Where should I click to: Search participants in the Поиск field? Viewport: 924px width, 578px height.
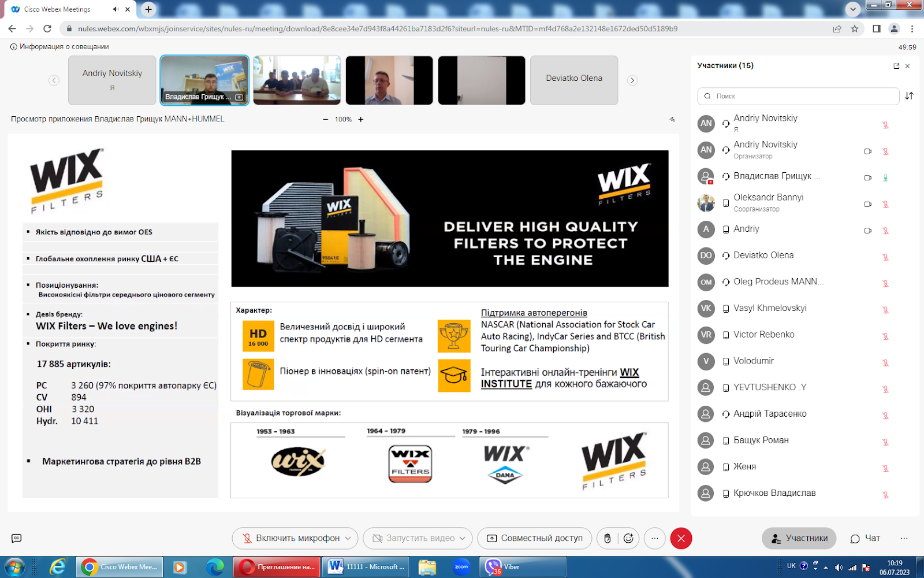(x=798, y=96)
